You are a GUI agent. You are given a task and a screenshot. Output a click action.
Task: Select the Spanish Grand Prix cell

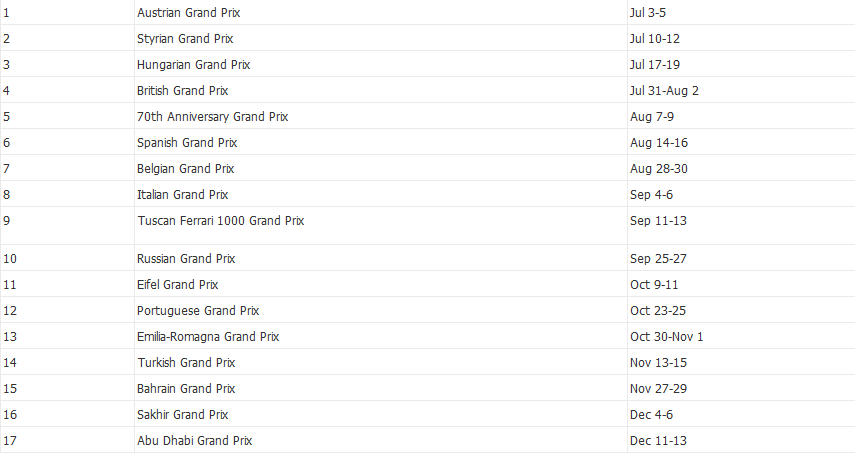(187, 143)
